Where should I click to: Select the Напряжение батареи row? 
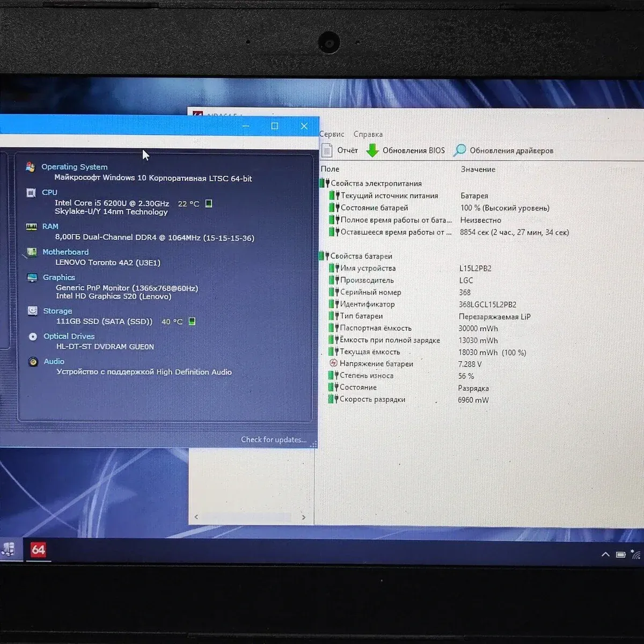pyautogui.click(x=376, y=364)
